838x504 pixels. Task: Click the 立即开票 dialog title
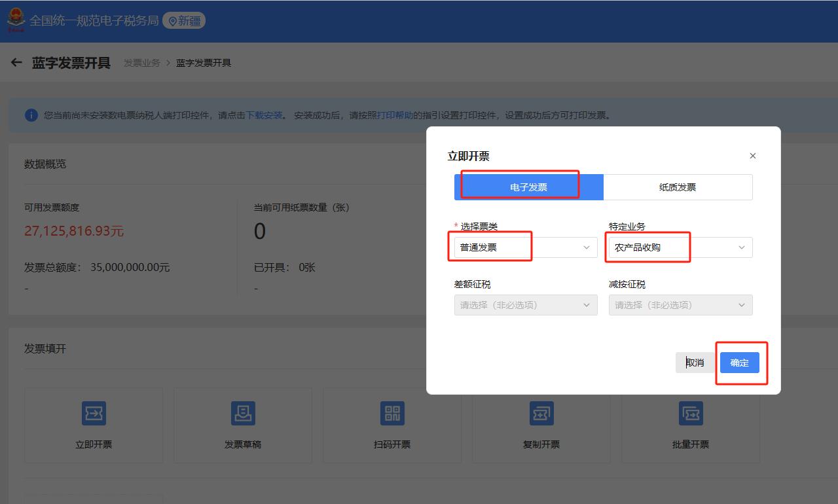469,156
